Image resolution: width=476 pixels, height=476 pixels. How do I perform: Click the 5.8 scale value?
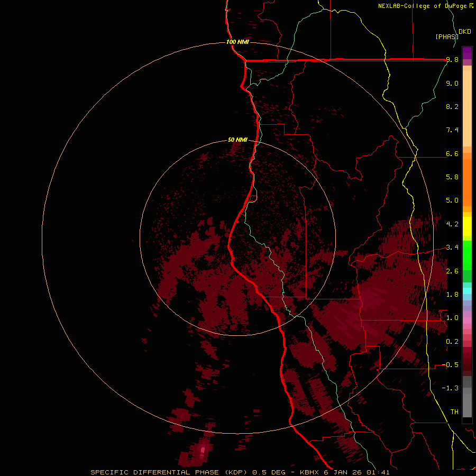coord(452,177)
